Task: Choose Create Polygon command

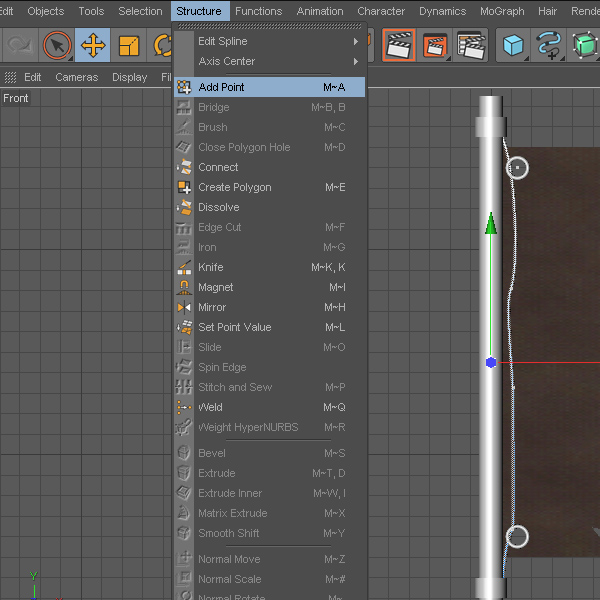Action: (x=269, y=187)
